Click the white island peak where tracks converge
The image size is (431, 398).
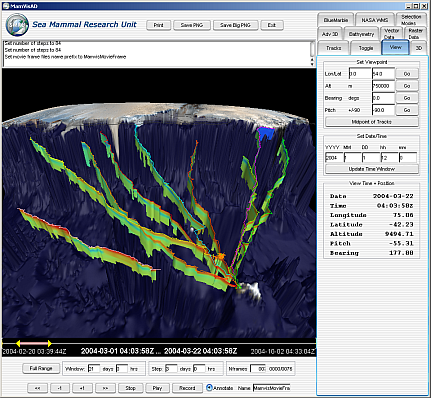[x=249, y=290]
